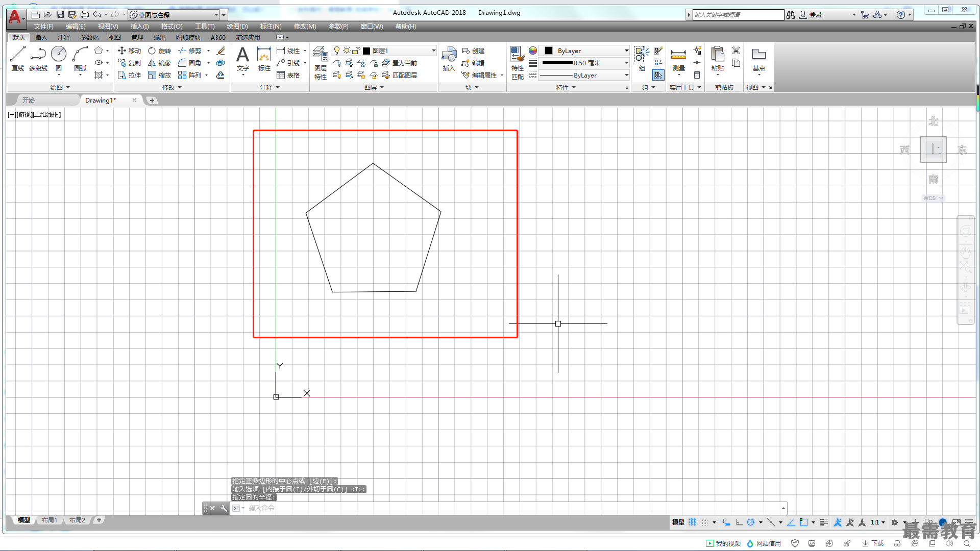Click the Dimension (标注) tool
Viewport: 980px width, 551px height.
tap(264, 58)
